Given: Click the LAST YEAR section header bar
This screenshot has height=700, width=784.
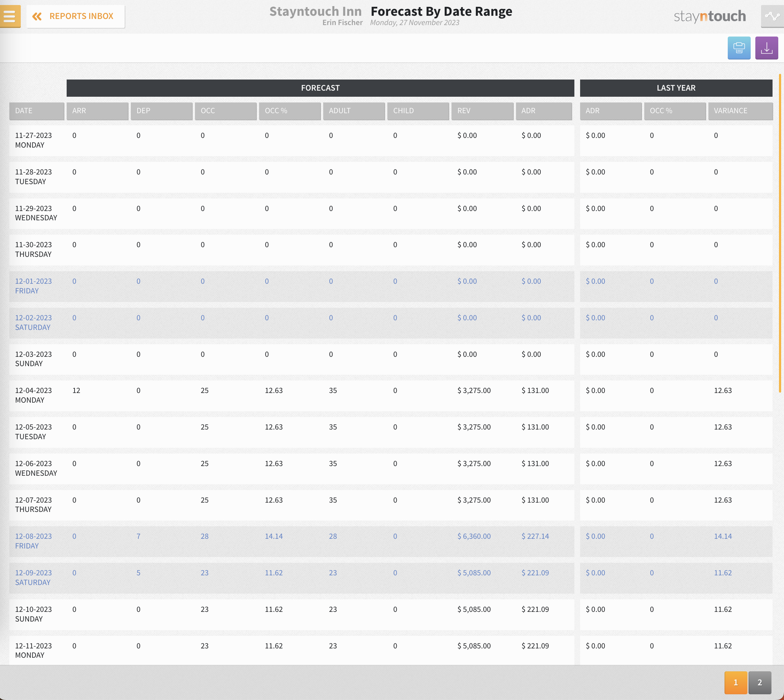Looking at the screenshot, I should [676, 88].
